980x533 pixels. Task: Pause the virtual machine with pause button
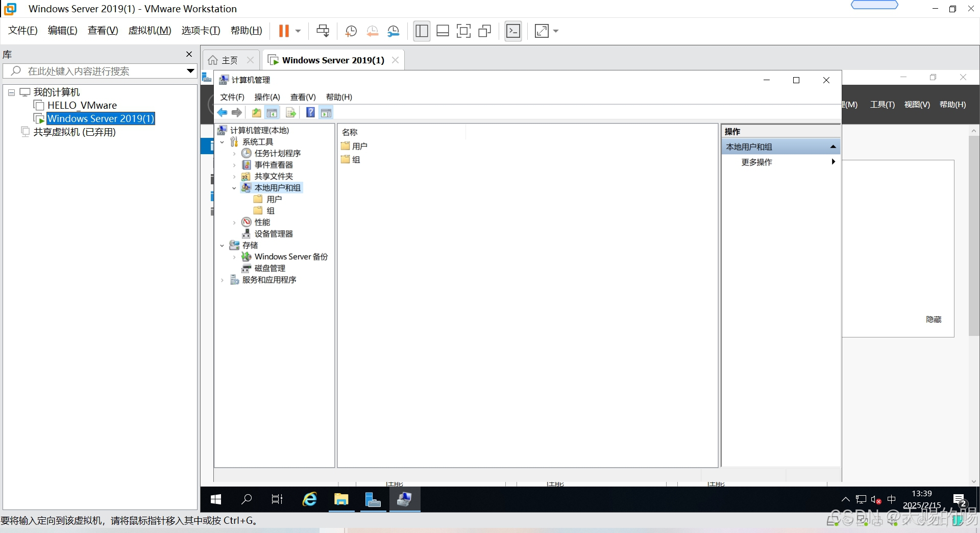(284, 31)
